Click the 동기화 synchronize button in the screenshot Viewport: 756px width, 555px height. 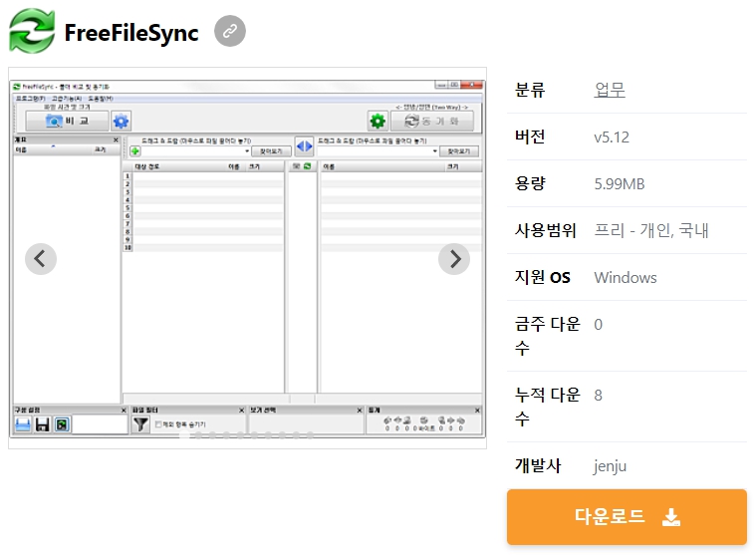(432, 121)
